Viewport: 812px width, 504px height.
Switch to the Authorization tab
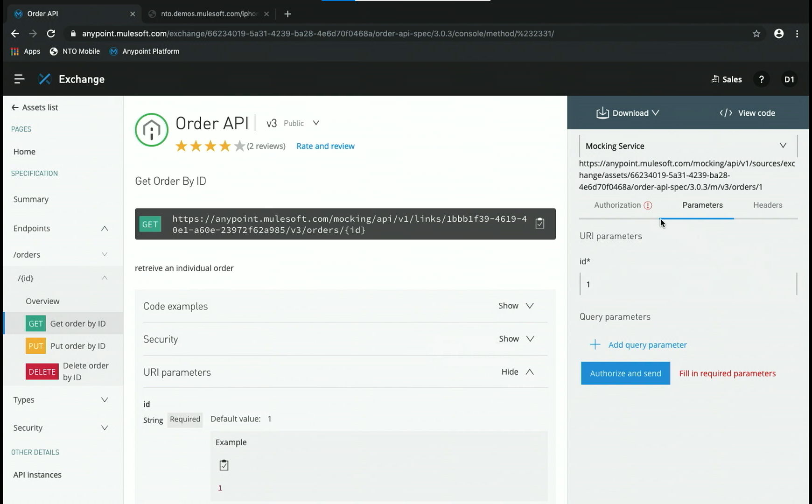point(617,205)
